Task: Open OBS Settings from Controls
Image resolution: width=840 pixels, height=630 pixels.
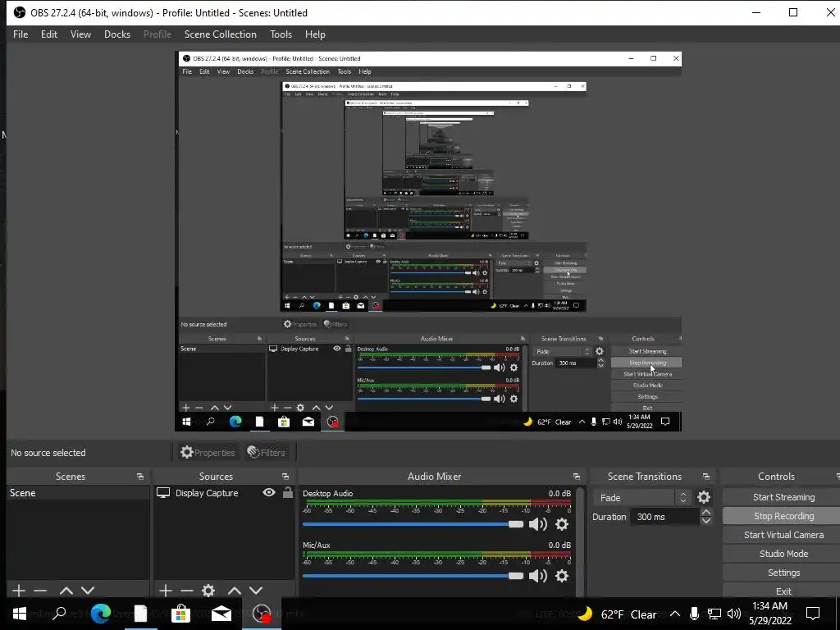Action: (783, 572)
